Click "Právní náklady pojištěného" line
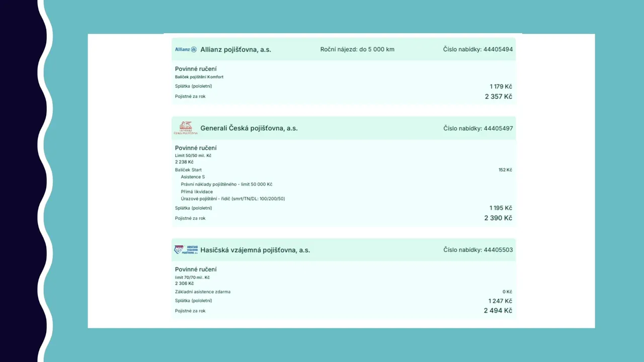 click(x=226, y=185)
